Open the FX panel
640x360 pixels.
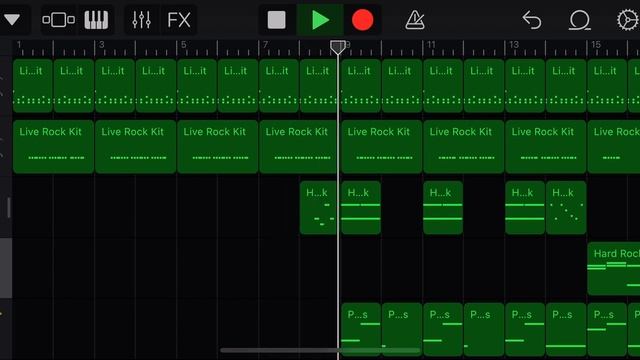pos(179,20)
